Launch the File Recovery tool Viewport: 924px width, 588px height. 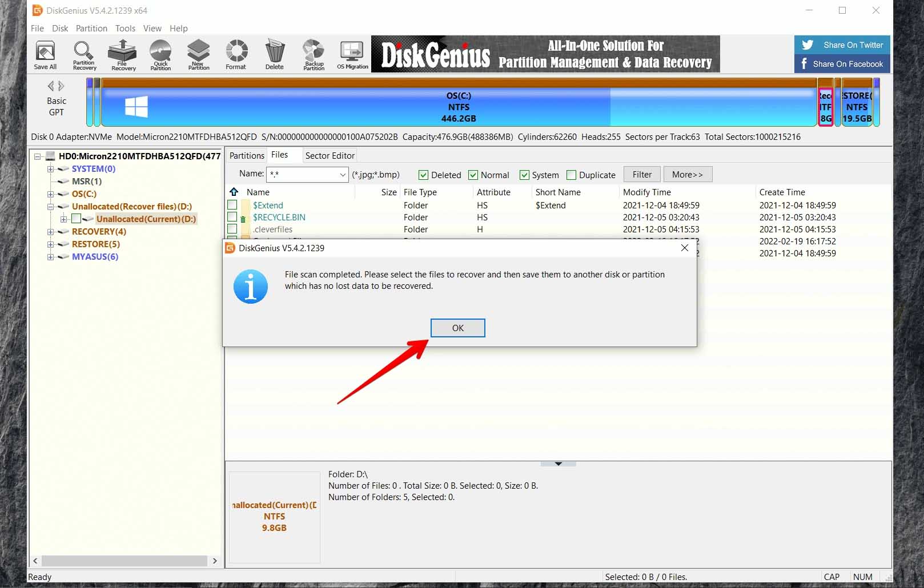click(123, 55)
